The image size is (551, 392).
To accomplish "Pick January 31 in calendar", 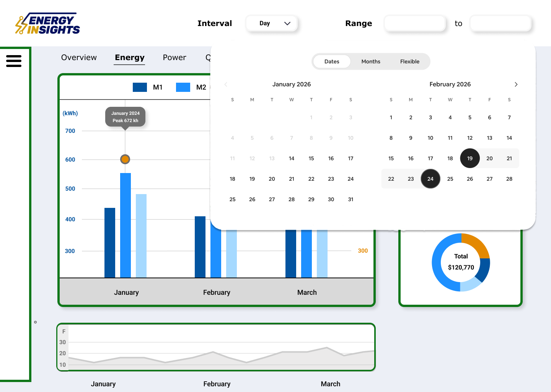I will [x=350, y=199].
